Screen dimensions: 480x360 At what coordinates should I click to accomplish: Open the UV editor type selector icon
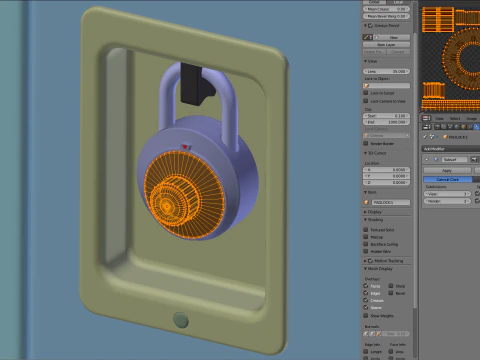[426, 118]
